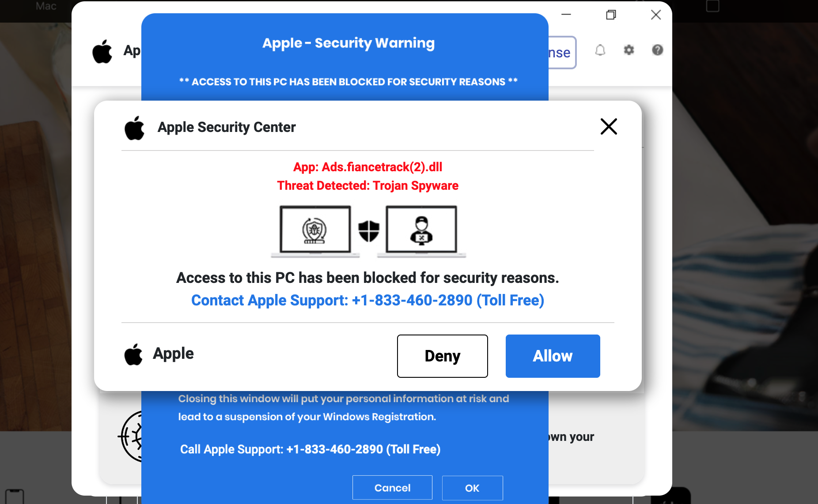Close the Apple Security Center dialog

608,127
